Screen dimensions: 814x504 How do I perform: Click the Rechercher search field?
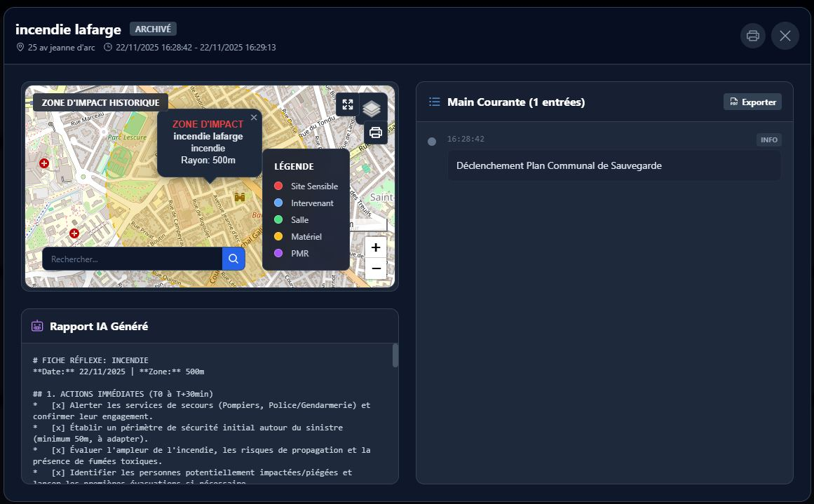tap(133, 259)
